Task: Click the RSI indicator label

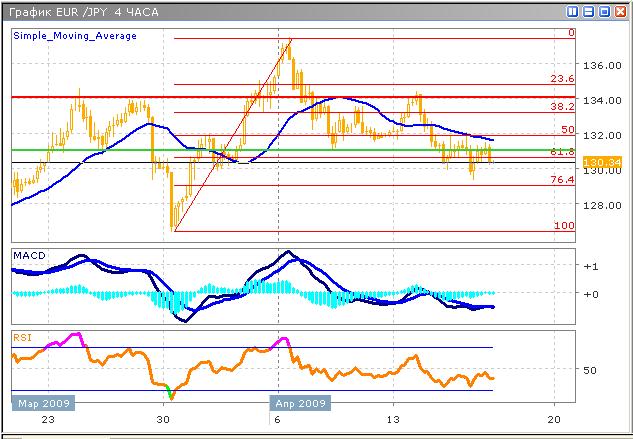Action: pyautogui.click(x=22, y=338)
